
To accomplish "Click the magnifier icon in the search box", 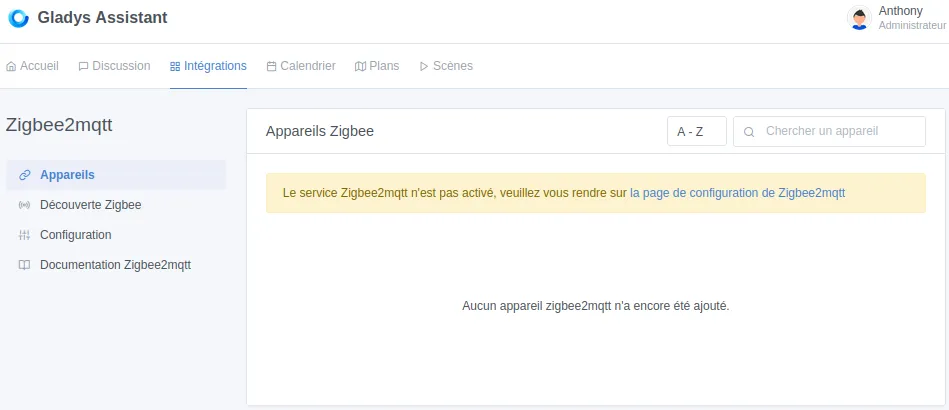I will click(749, 132).
